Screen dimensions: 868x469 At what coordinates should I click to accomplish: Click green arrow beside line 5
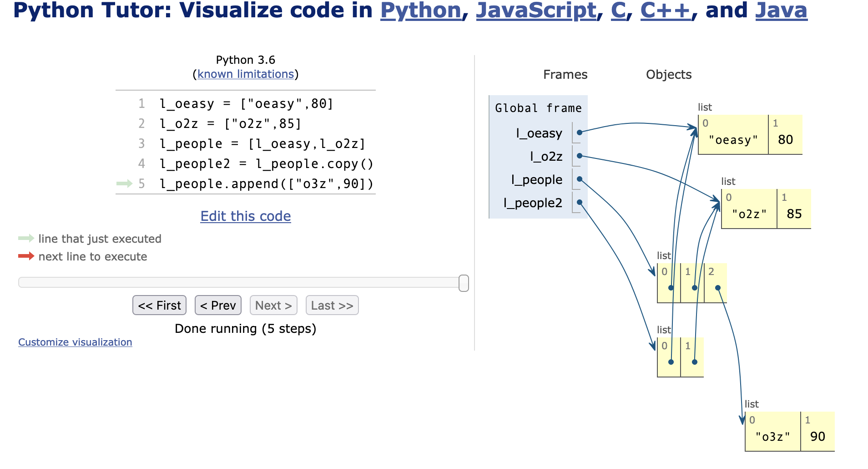[124, 184]
